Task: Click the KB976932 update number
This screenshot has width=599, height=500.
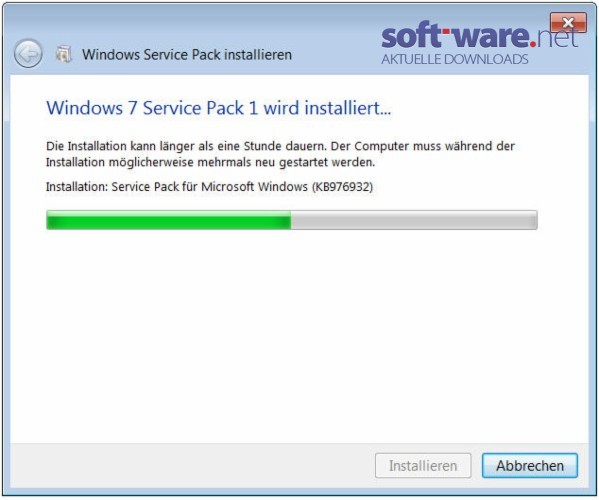Action: [x=342, y=187]
